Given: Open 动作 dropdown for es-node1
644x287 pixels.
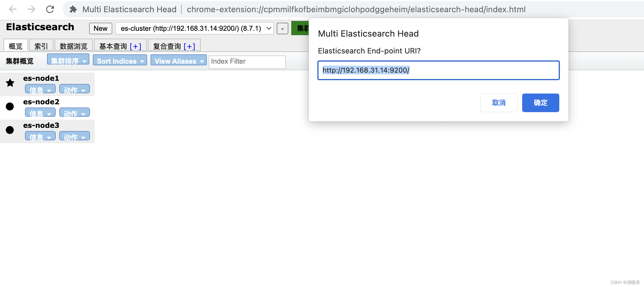Looking at the screenshot, I should [x=75, y=89].
